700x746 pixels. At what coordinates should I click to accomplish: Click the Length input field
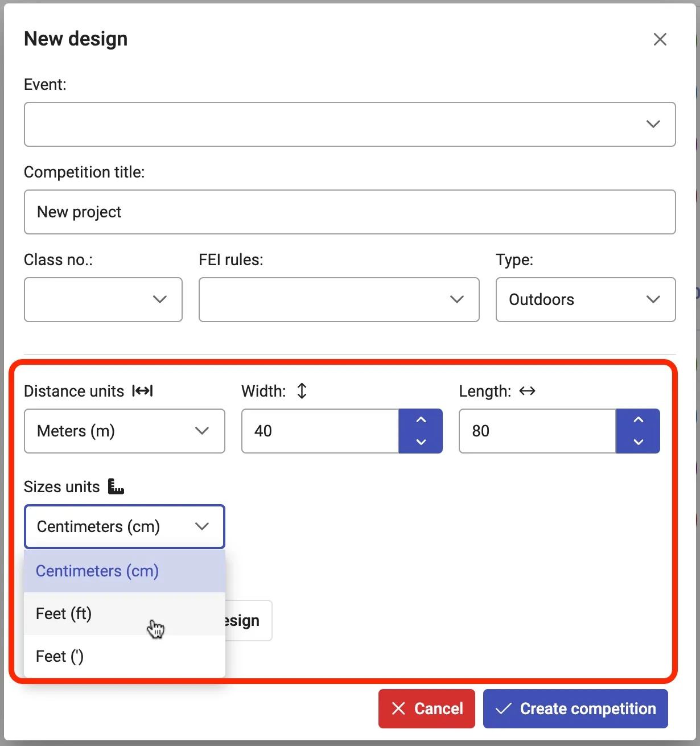click(x=537, y=431)
